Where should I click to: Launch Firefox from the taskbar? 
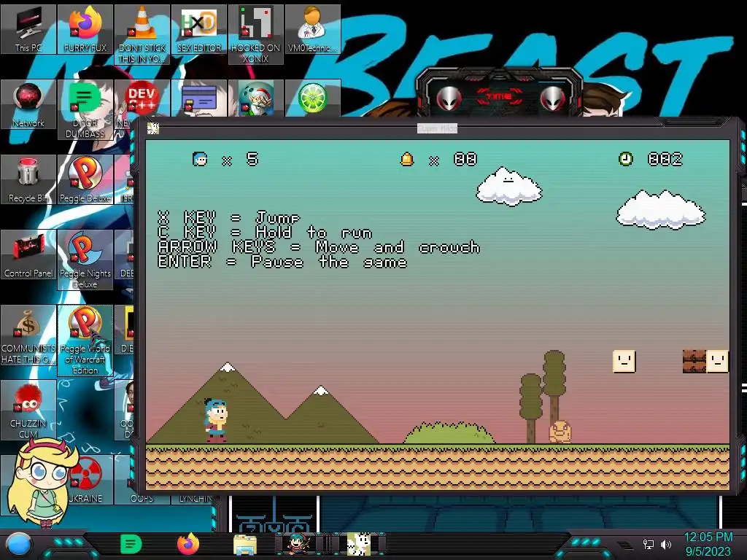click(188, 544)
